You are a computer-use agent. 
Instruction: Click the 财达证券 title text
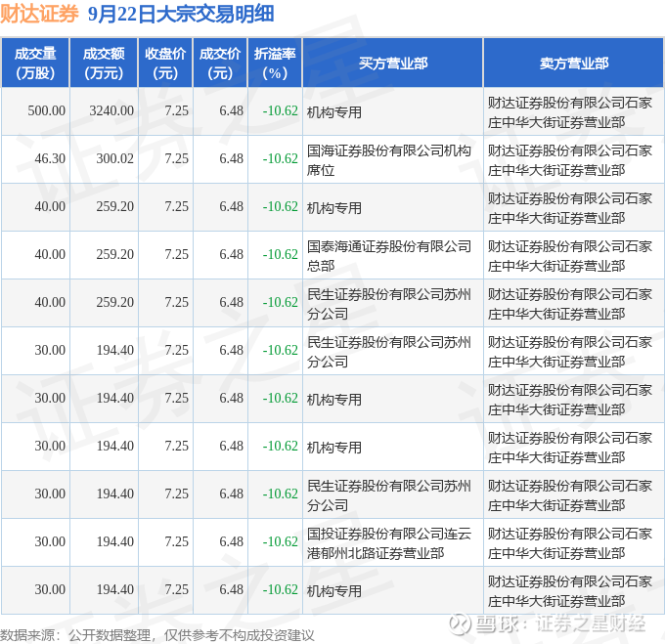pyautogui.click(x=39, y=14)
